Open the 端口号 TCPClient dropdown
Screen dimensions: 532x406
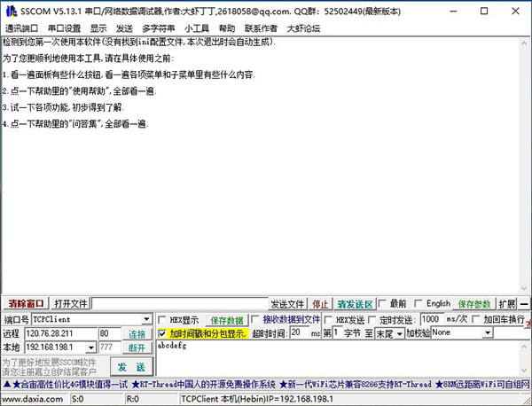coord(146,319)
